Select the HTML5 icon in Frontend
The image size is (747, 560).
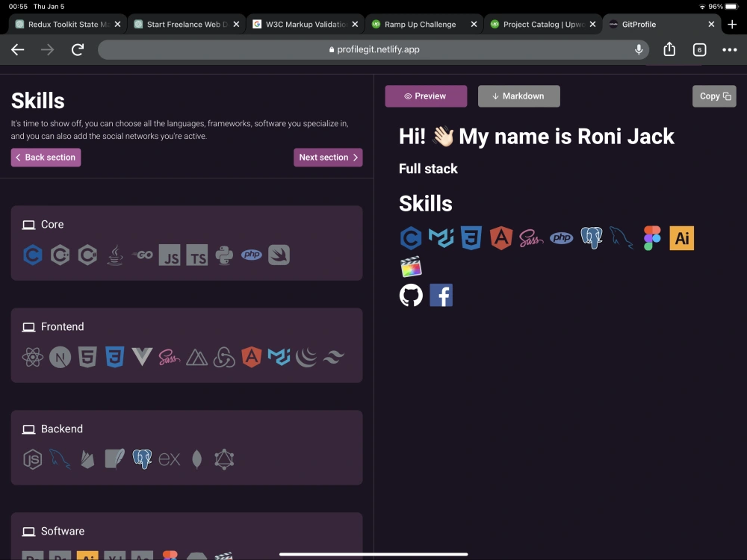click(87, 357)
